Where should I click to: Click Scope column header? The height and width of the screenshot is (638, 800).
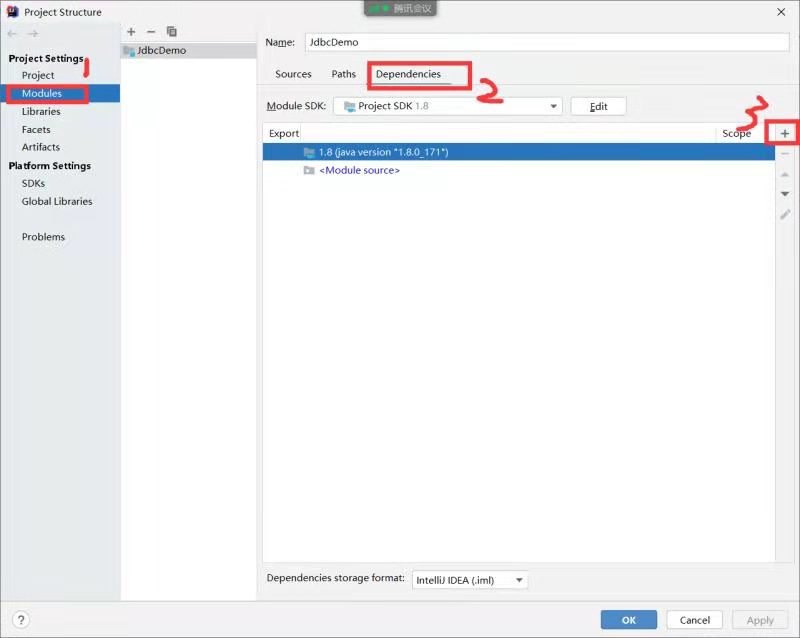[736, 133]
